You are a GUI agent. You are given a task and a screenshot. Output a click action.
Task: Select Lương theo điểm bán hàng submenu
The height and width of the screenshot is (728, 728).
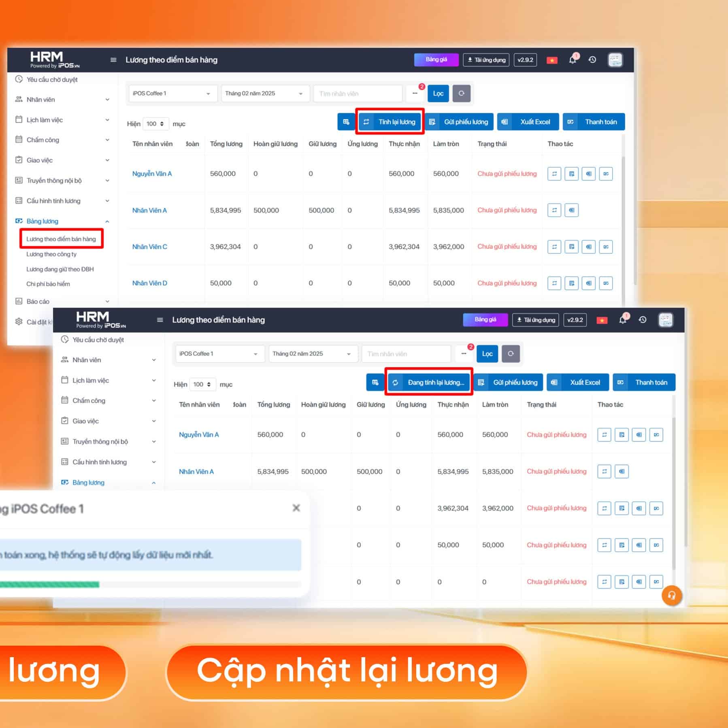(61, 239)
